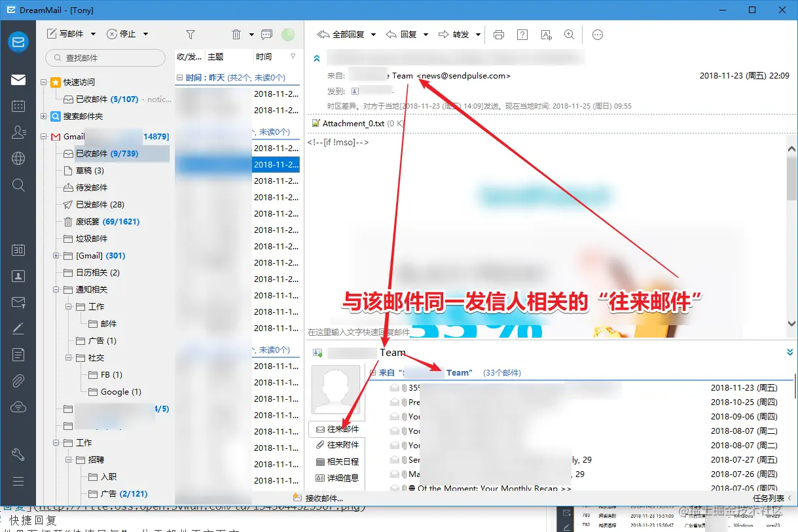Open the Attachment_0.txt attachment
The width and height of the screenshot is (798, 532).
pos(357,123)
